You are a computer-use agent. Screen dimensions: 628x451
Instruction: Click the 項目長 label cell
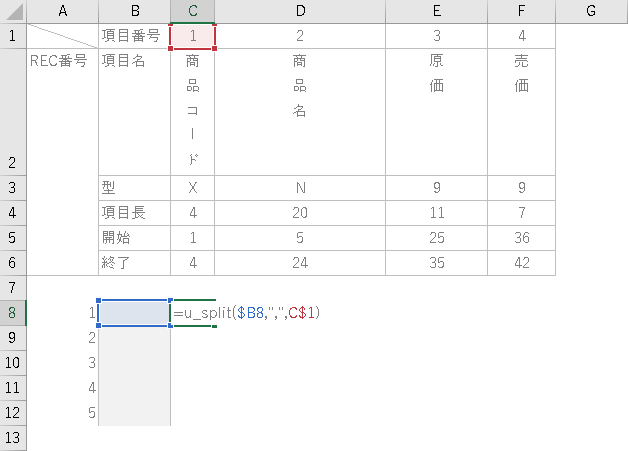pyautogui.click(x=135, y=213)
